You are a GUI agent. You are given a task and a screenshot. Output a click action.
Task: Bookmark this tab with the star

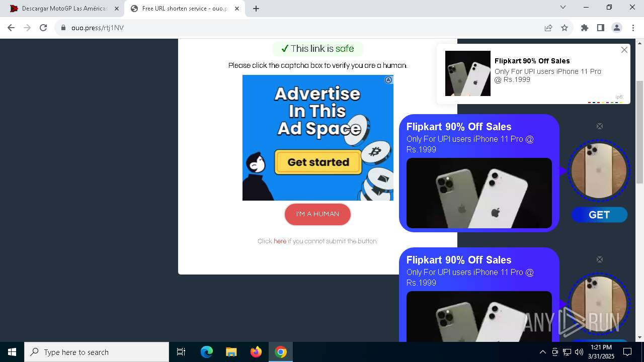pyautogui.click(x=565, y=28)
